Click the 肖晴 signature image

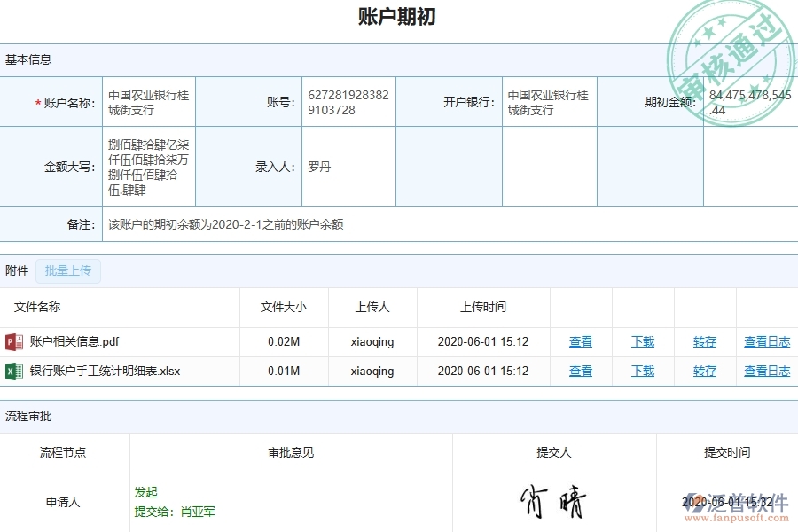[x=552, y=501]
